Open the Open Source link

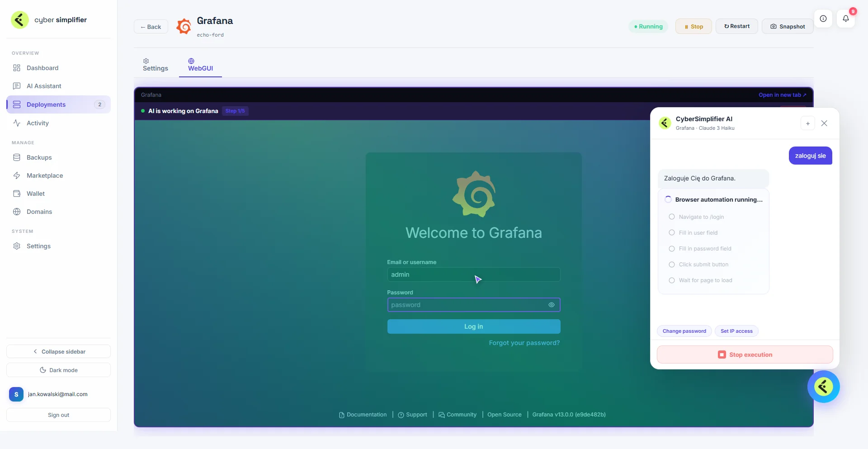point(505,415)
